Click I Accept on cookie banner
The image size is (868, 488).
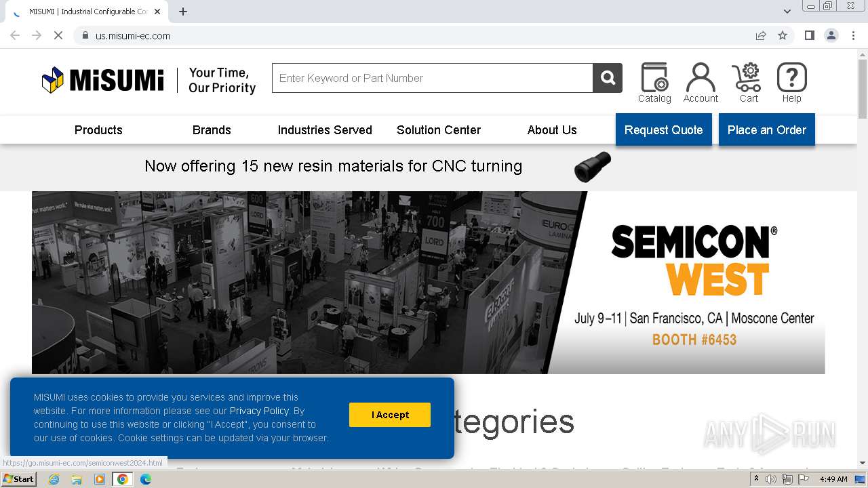[x=390, y=415]
